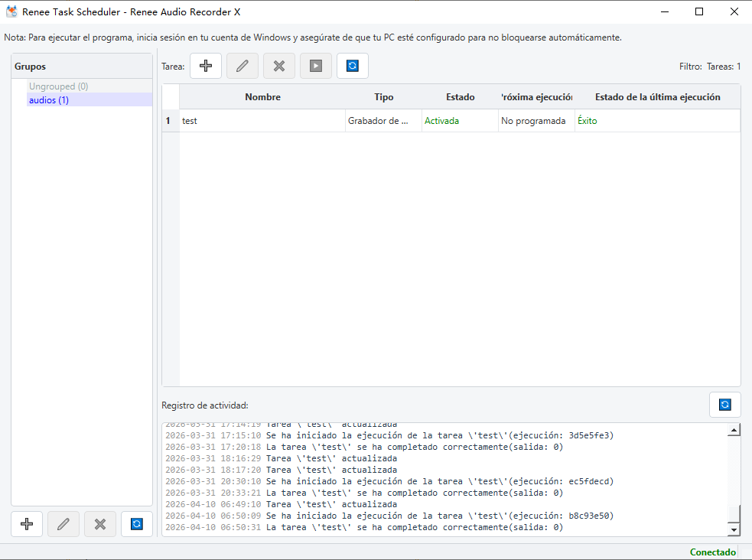This screenshot has width=752, height=560.
Task: Click the 'test' task name cell
Action: [x=262, y=121]
